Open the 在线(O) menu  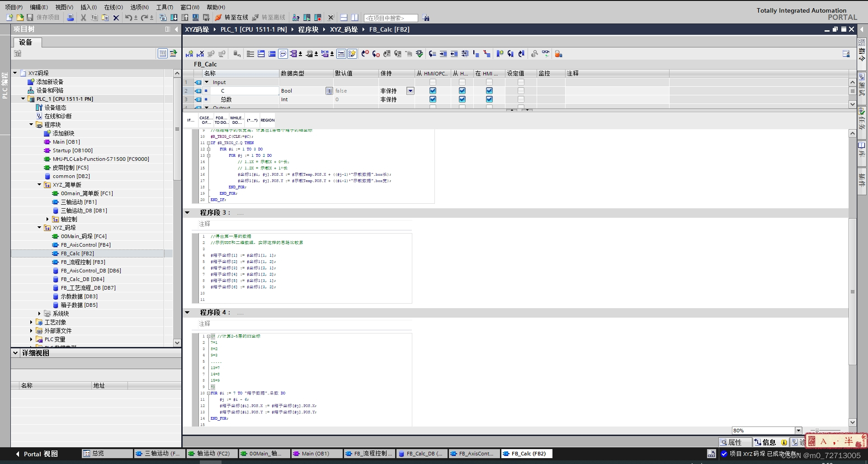point(113,7)
